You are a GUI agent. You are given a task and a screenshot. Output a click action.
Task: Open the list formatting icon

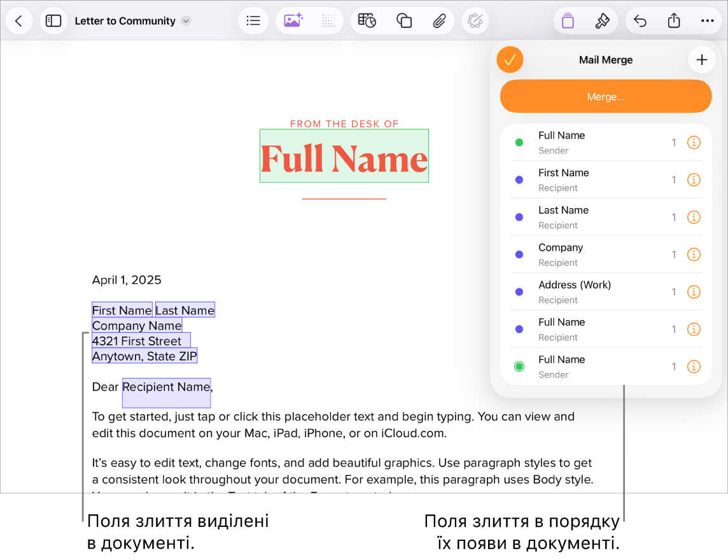point(253,21)
